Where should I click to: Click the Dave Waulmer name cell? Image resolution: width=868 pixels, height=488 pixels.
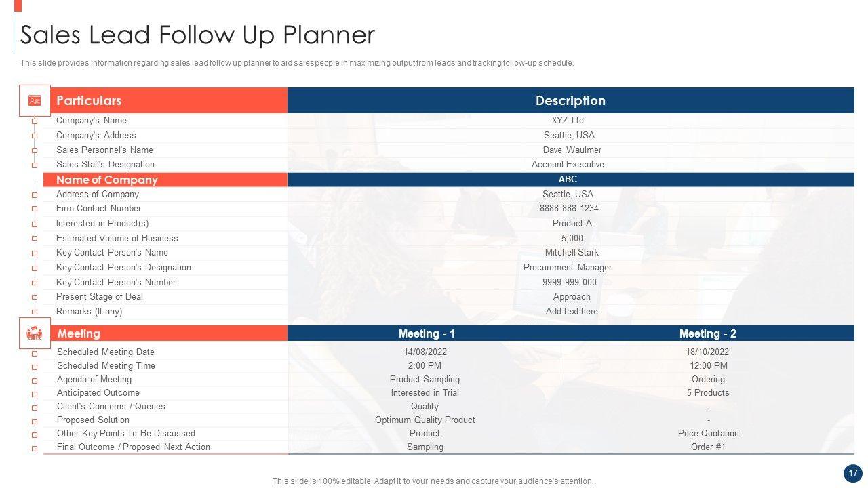click(572, 150)
